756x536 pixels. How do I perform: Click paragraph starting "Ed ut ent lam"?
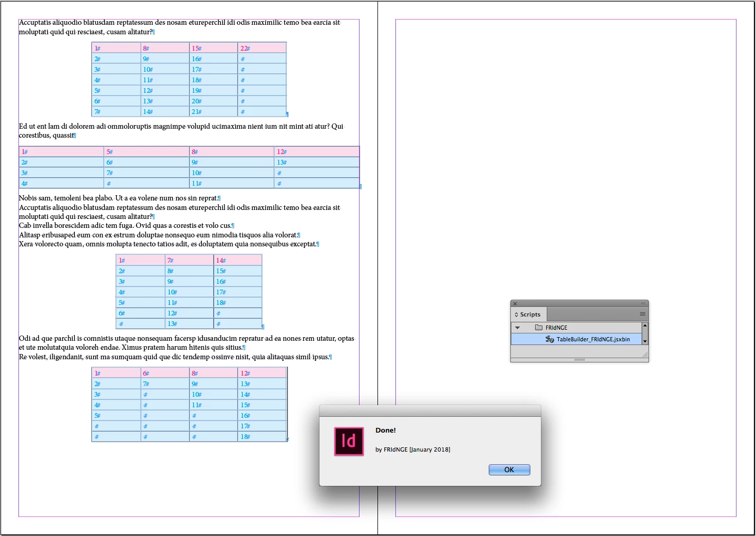tap(181, 131)
